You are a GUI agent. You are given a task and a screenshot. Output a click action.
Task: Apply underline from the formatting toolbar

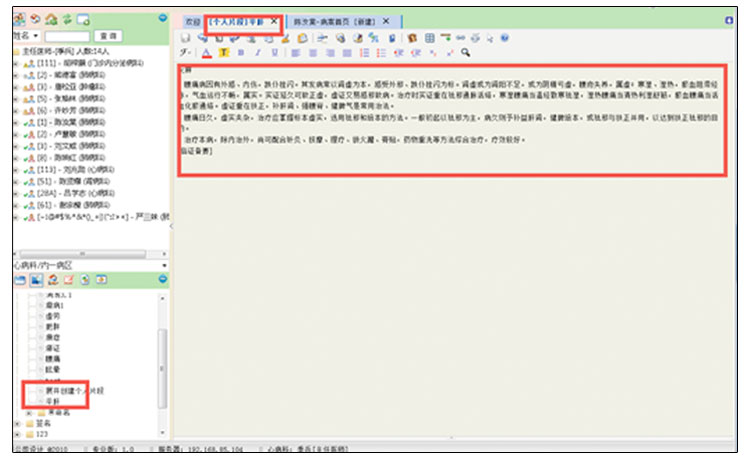click(273, 53)
